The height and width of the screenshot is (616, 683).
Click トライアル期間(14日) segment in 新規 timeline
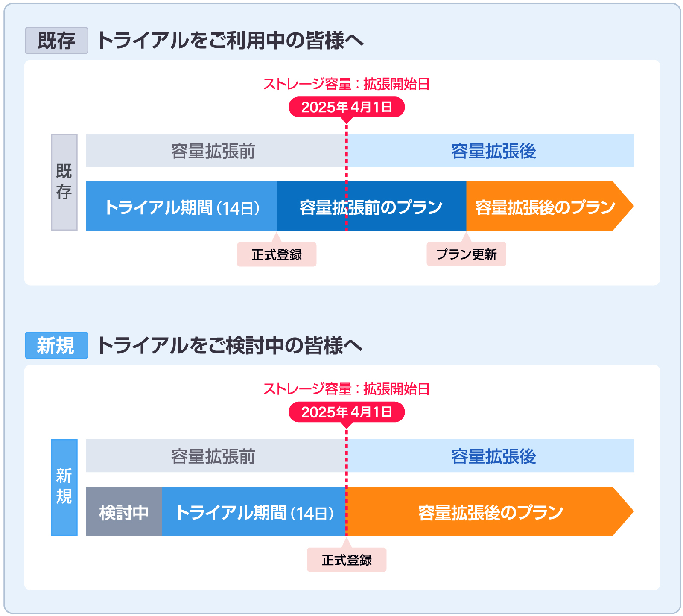[254, 511]
